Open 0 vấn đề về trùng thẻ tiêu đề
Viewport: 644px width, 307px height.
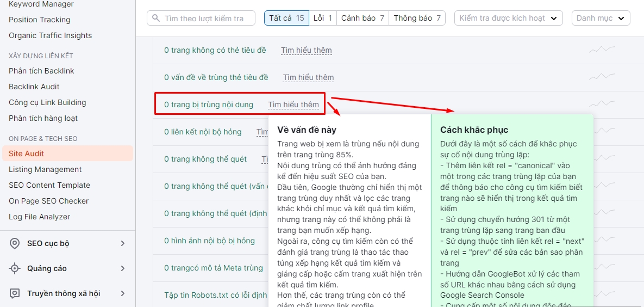216,77
